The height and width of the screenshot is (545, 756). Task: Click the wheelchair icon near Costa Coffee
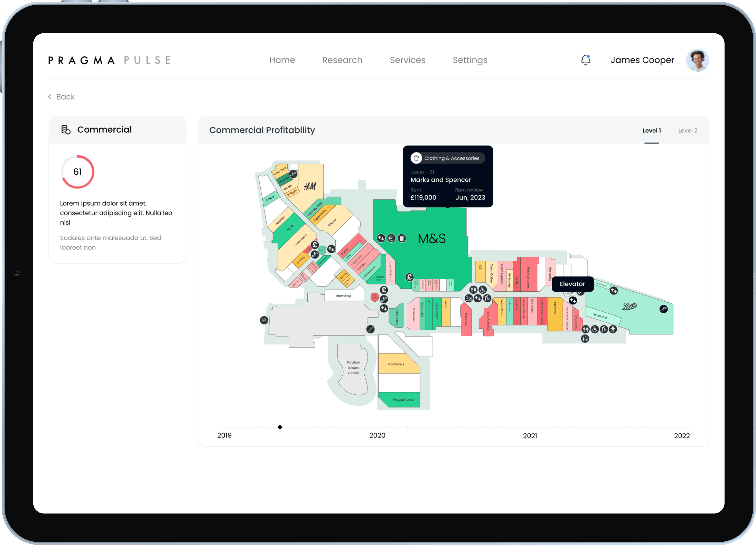click(x=483, y=289)
